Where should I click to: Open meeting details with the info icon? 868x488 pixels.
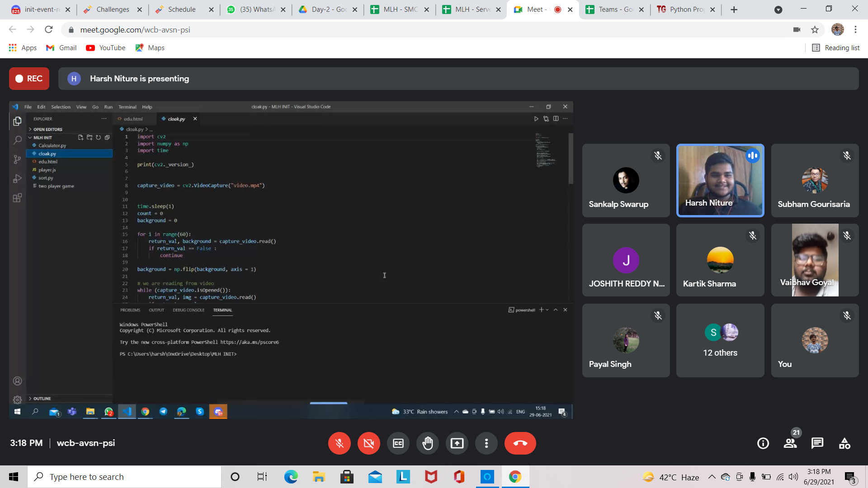[763, 443]
